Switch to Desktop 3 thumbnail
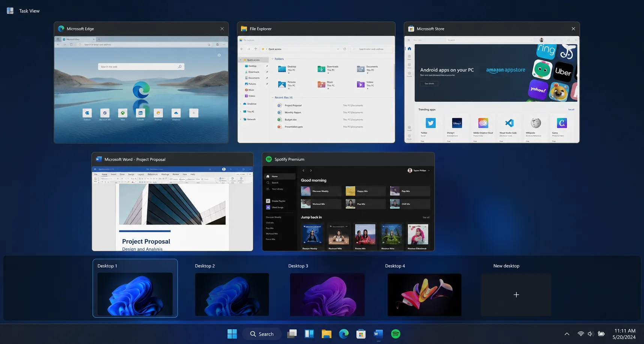The height and width of the screenshot is (344, 644). click(x=327, y=294)
